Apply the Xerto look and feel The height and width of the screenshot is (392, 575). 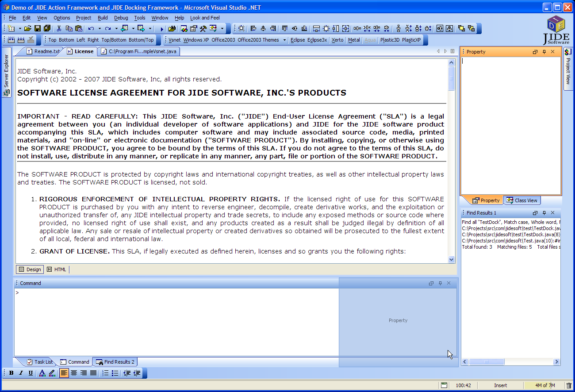tap(337, 40)
